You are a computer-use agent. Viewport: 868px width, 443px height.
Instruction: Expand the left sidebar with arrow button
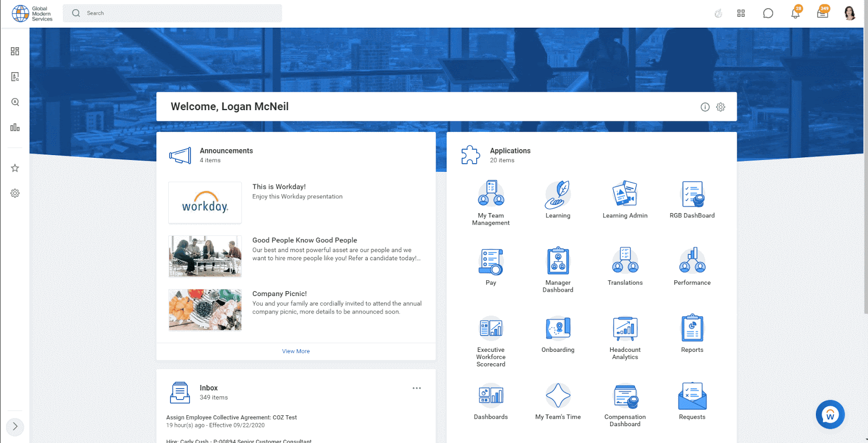click(x=15, y=426)
